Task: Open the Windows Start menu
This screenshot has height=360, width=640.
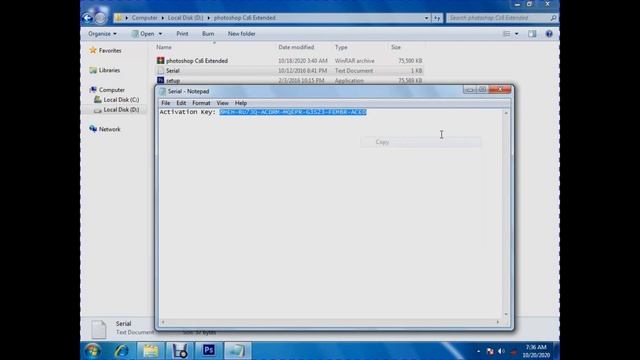Action: [x=93, y=351]
